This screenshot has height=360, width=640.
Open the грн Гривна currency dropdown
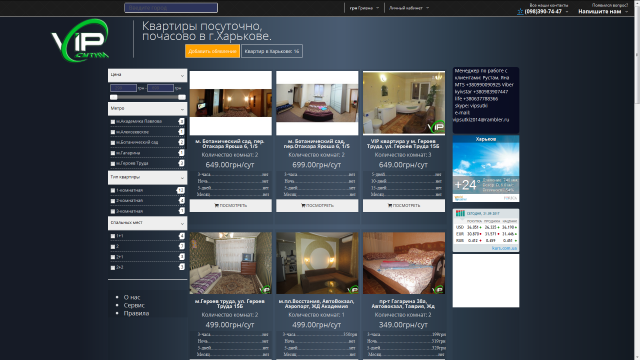tap(364, 8)
